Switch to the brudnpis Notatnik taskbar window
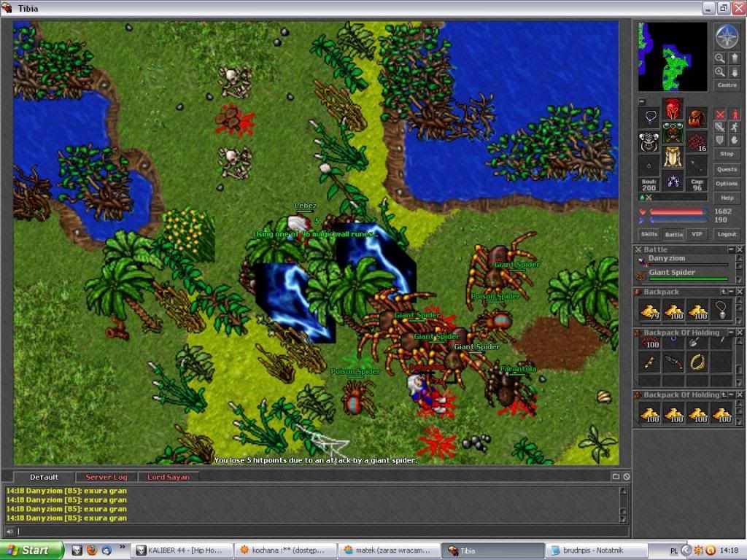The image size is (747, 560). coord(596,550)
